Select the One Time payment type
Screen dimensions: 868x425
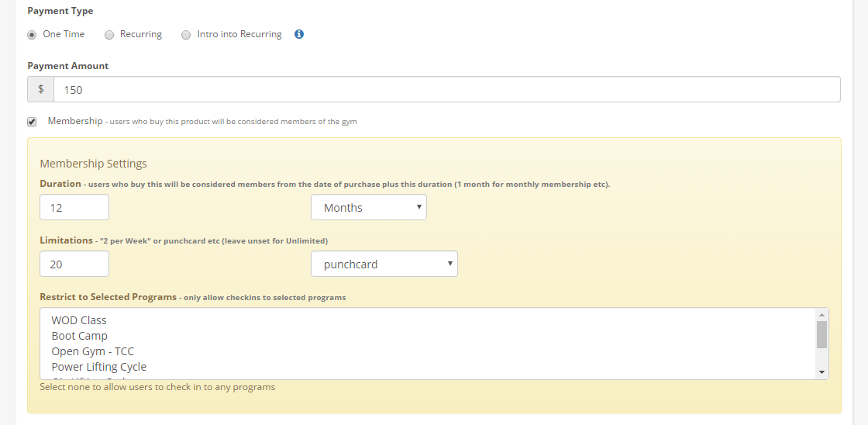coord(32,35)
